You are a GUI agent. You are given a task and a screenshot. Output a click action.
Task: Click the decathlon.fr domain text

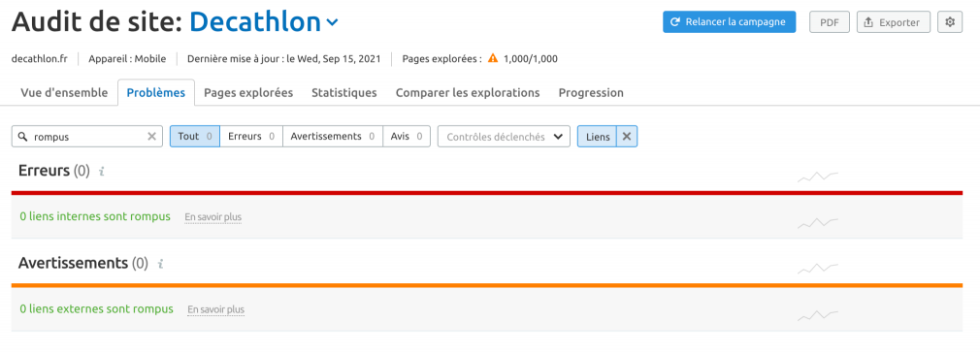[x=40, y=59]
